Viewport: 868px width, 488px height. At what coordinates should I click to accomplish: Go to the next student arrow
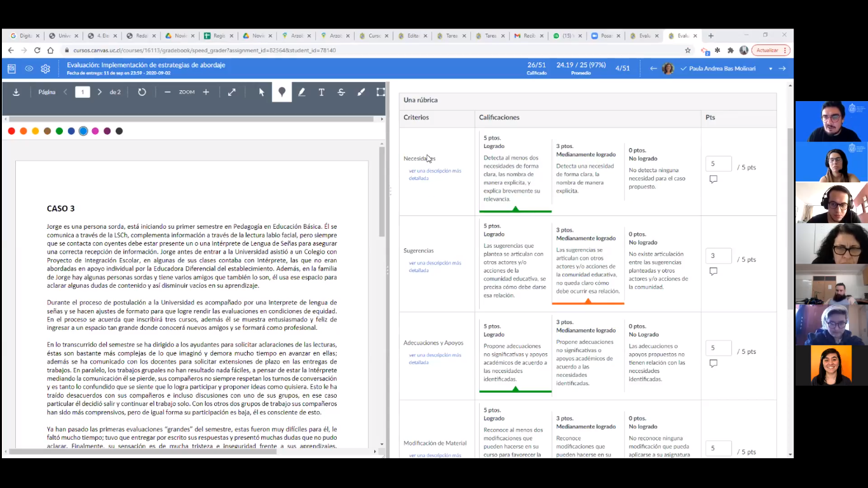click(782, 69)
